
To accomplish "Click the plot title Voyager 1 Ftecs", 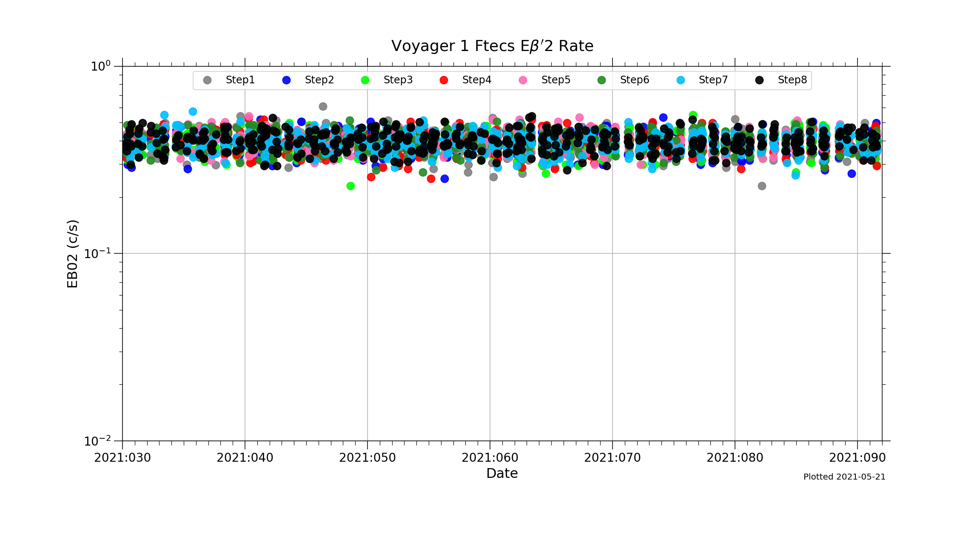I will point(492,46).
